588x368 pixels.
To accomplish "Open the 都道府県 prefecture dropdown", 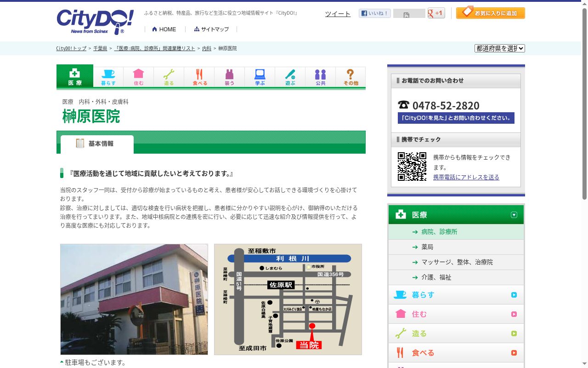I will click(500, 48).
